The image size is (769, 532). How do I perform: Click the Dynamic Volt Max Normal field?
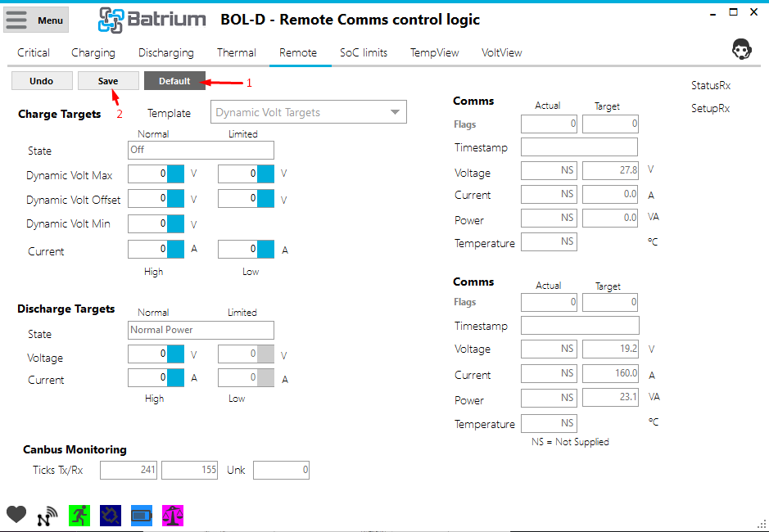point(148,174)
